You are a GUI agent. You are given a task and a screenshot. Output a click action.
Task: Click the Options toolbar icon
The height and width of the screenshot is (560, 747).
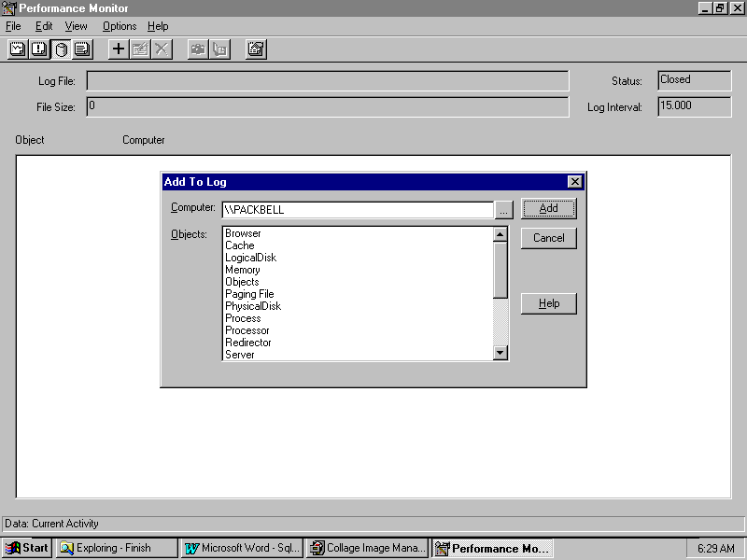pos(256,49)
